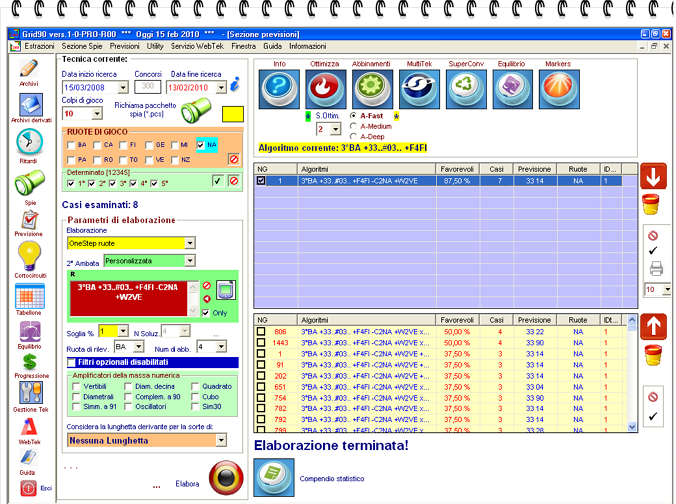Expand the Nessuna Lunghetta dropdown
The width and height of the screenshot is (676, 504).
(221, 440)
